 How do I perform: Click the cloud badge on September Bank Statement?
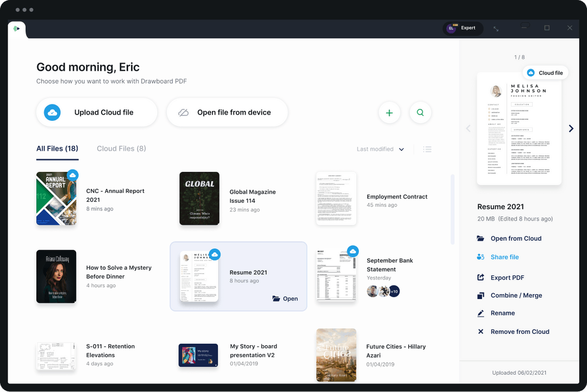pyautogui.click(x=353, y=251)
